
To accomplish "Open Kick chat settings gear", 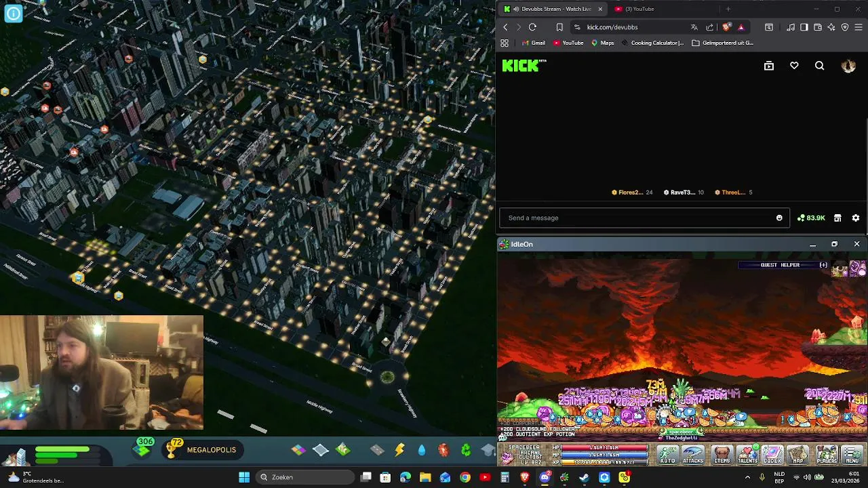I will 856,218.
